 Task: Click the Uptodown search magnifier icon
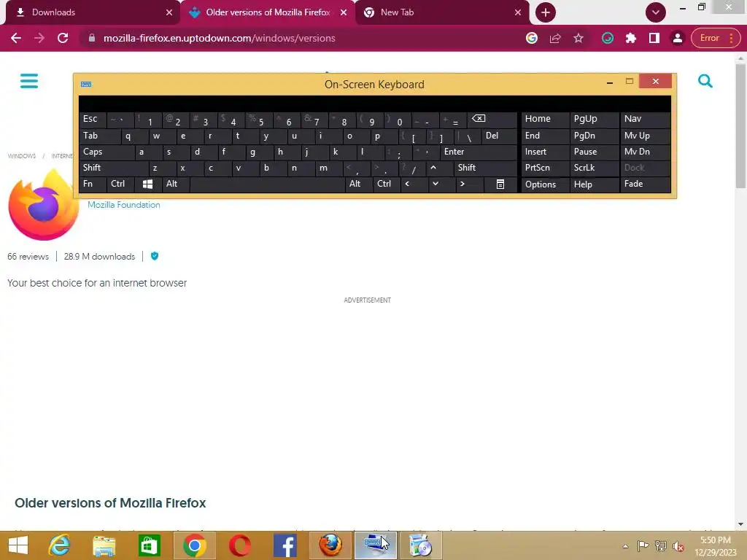click(x=705, y=82)
